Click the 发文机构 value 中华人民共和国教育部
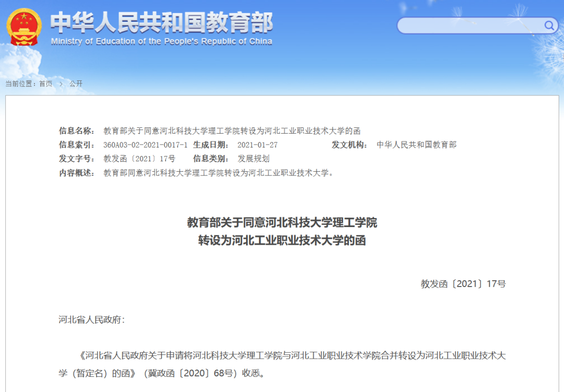 tap(417, 145)
